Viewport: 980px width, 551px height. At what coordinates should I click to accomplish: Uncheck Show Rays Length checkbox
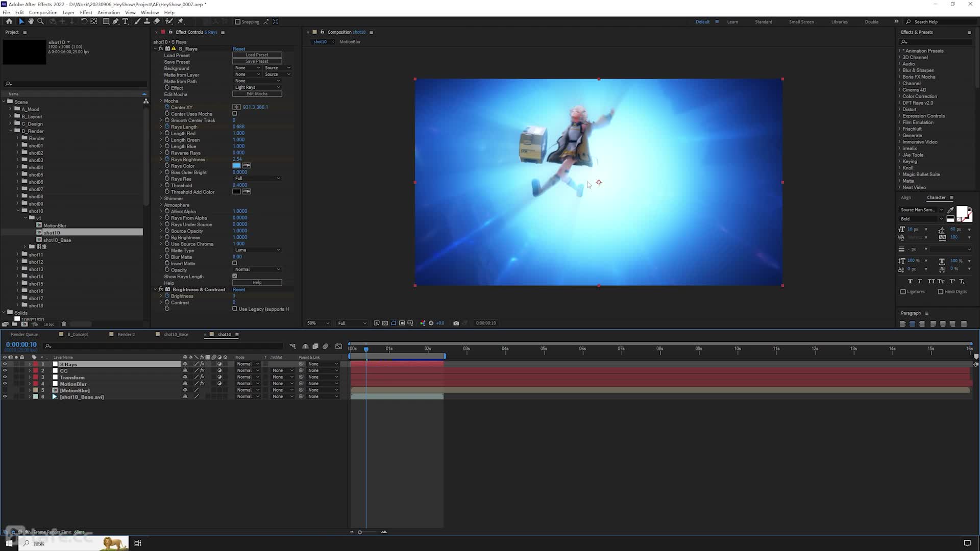point(235,276)
